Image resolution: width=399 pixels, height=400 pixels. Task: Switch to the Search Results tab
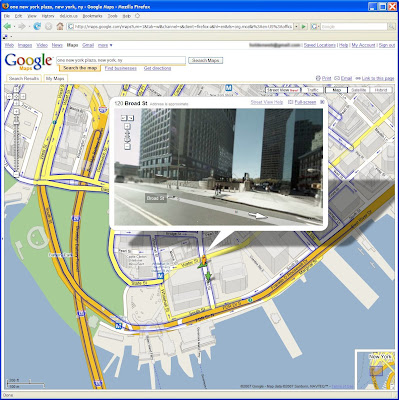[x=24, y=79]
